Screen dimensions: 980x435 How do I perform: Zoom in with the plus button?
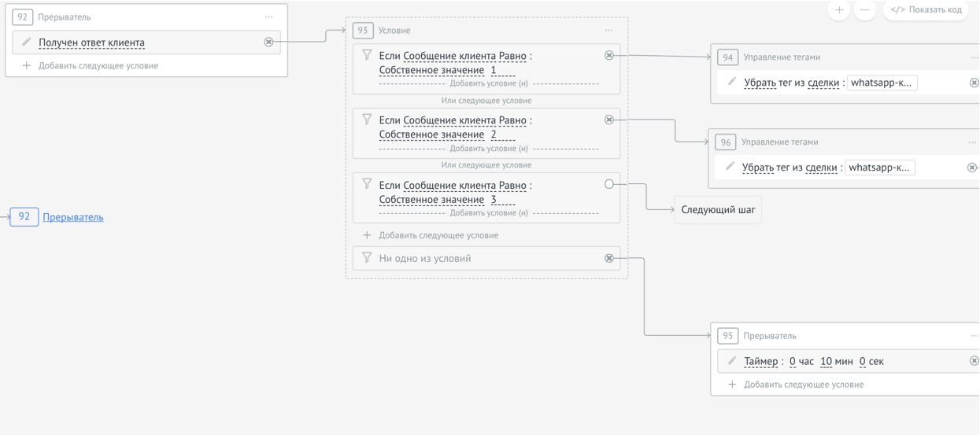[840, 9]
